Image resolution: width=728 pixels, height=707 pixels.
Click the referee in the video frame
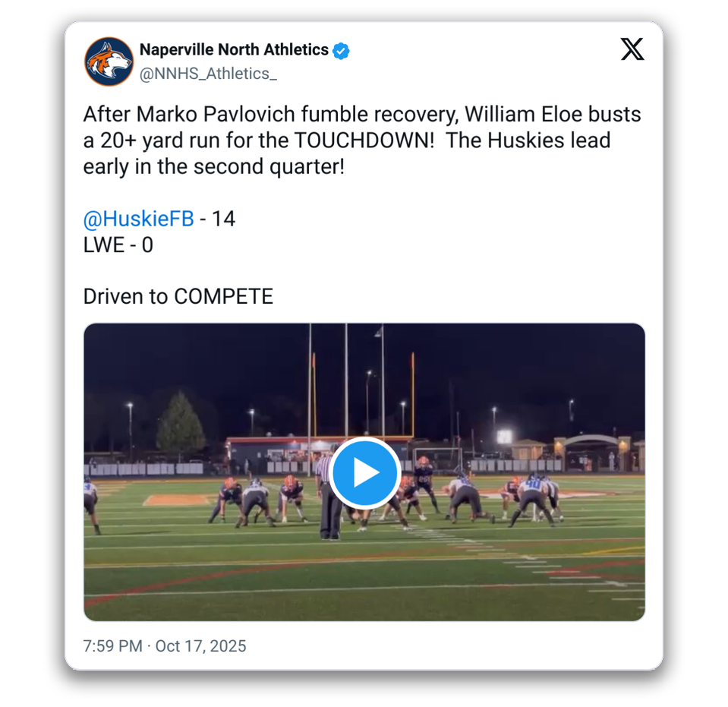[x=329, y=497]
